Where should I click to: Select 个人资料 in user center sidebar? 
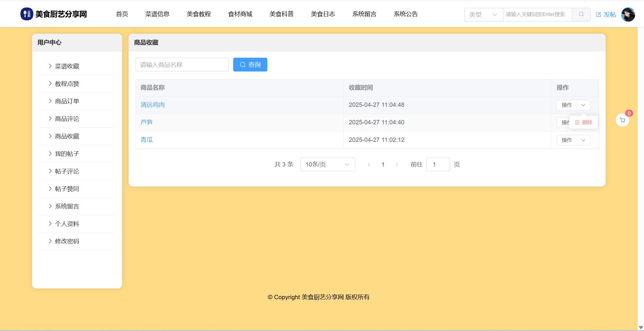pos(67,224)
